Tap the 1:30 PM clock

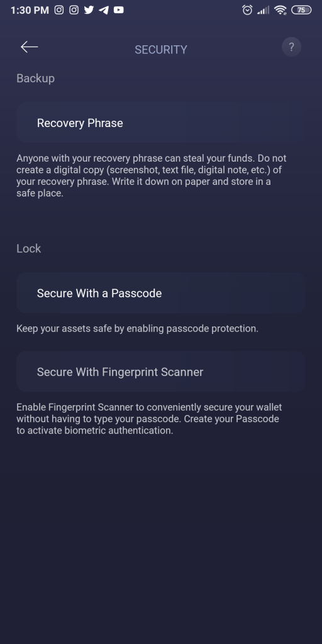coord(30,10)
